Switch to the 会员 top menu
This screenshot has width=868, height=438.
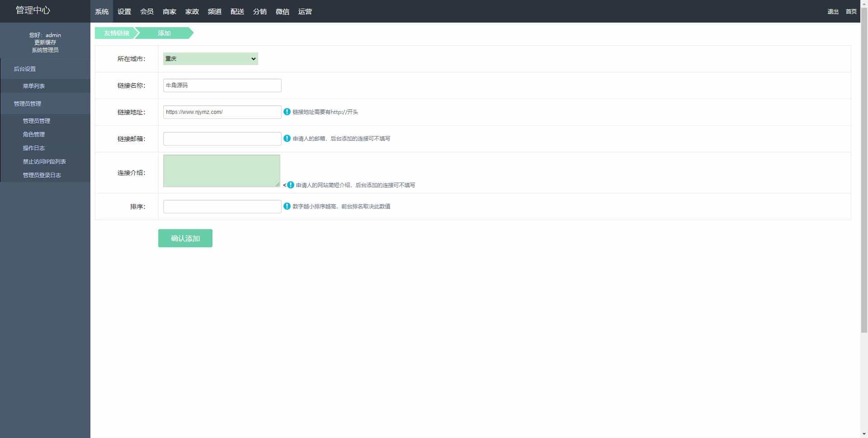pyautogui.click(x=147, y=11)
